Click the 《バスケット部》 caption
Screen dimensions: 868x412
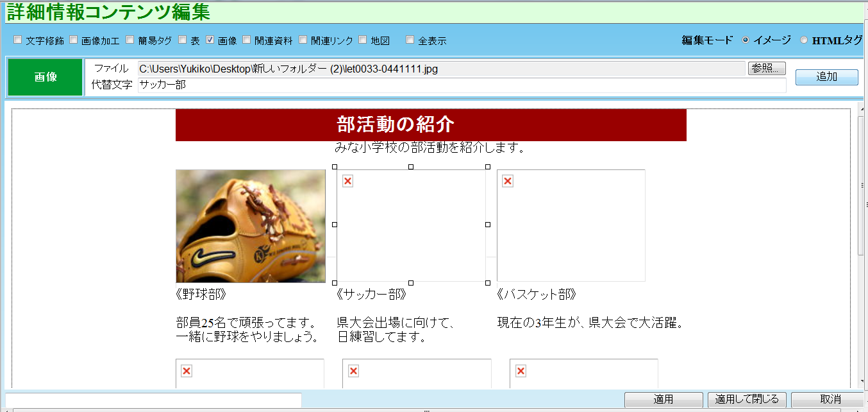point(537,295)
